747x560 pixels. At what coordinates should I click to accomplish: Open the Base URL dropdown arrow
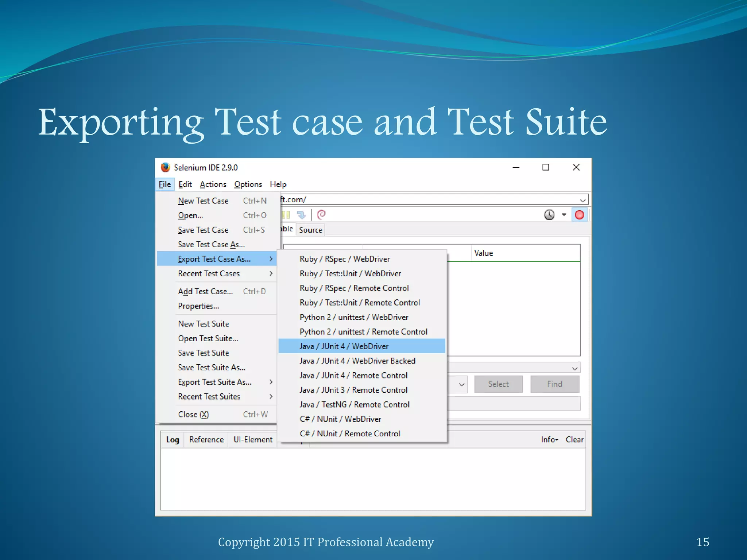pyautogui.click(x=582, y=200)
